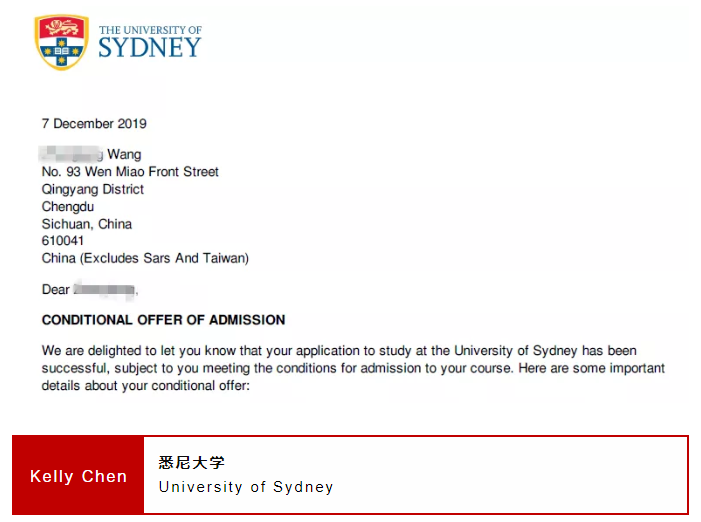Select the CONDITIONAL OFFER OF ADMISSION heading

(x=163, y=320)
